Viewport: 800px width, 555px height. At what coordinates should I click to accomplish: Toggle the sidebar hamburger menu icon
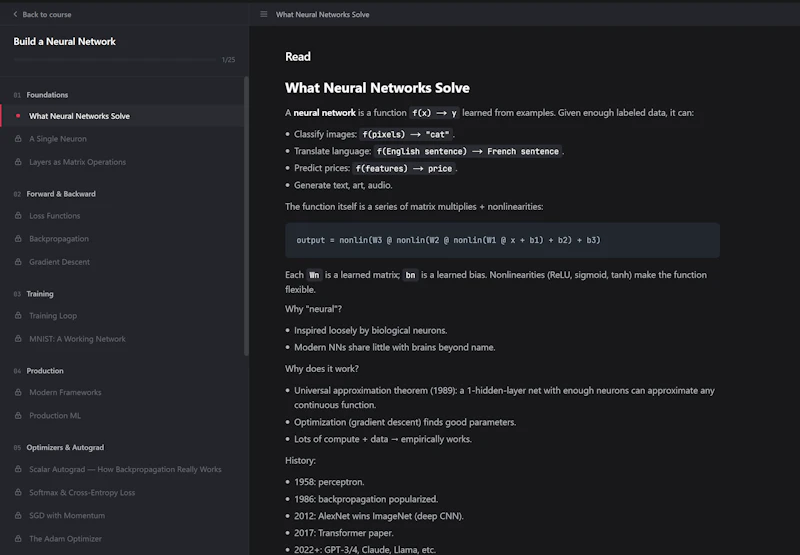tap(264, 14)
